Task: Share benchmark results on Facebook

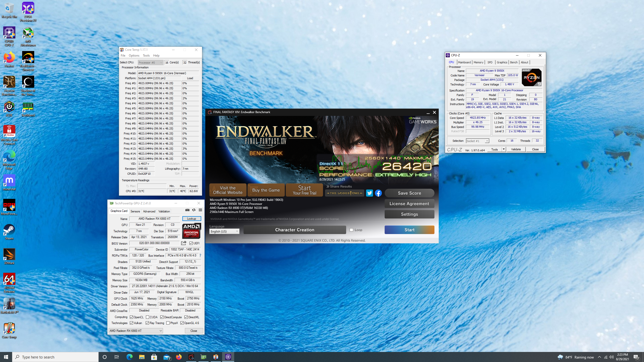Action: (378, 193)
